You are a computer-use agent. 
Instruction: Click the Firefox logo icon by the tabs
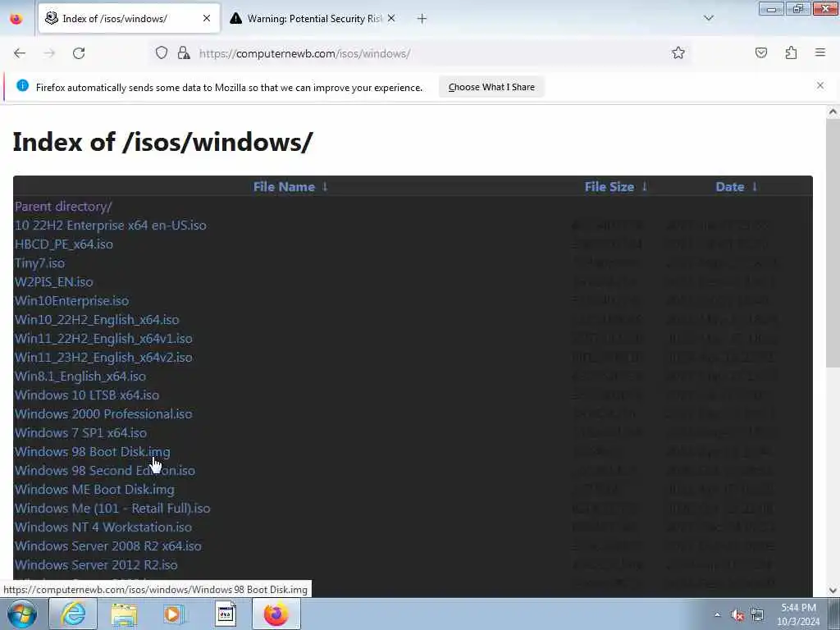(16, 19)
